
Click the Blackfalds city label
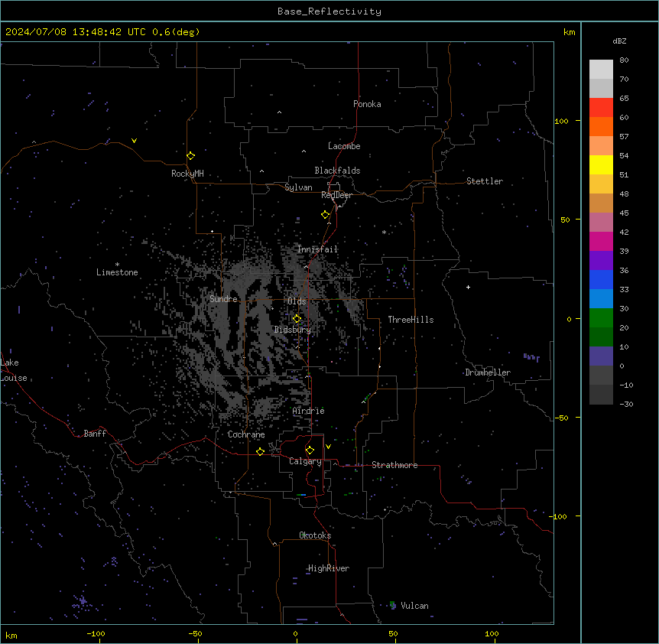click(x=337, y=171)
